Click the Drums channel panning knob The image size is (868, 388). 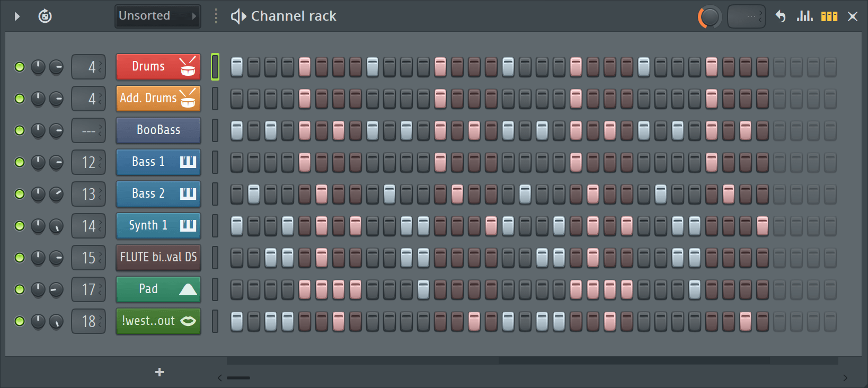[38, 67]
